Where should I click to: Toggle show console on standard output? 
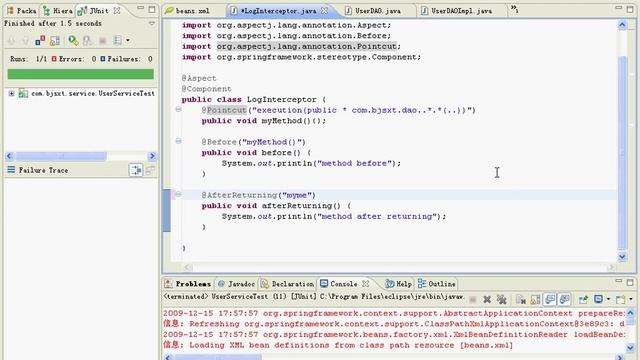click(x=550, y=300)
